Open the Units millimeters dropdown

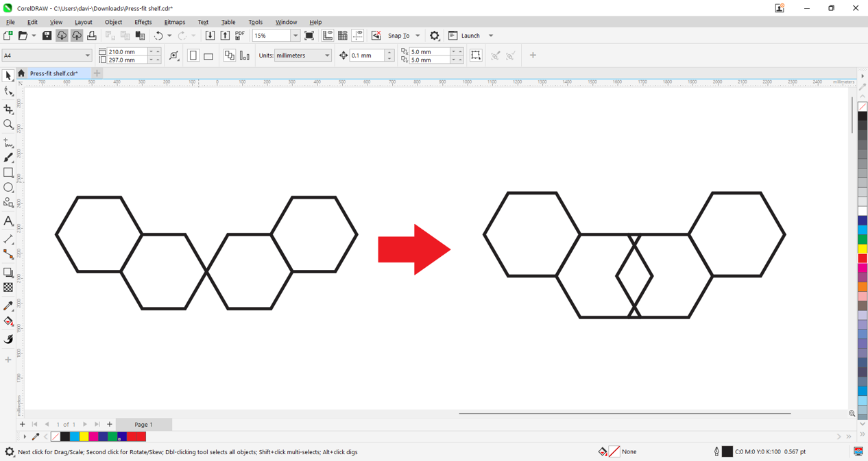327,55
